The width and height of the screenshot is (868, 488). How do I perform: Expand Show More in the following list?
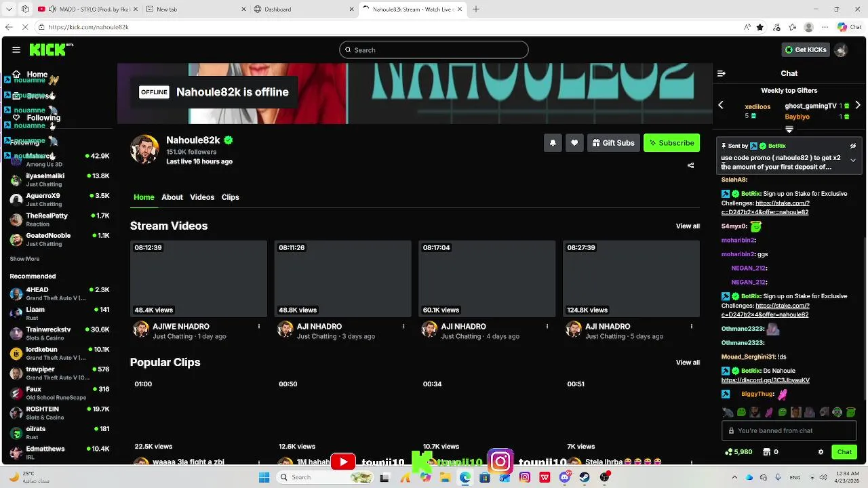[24, 259]
